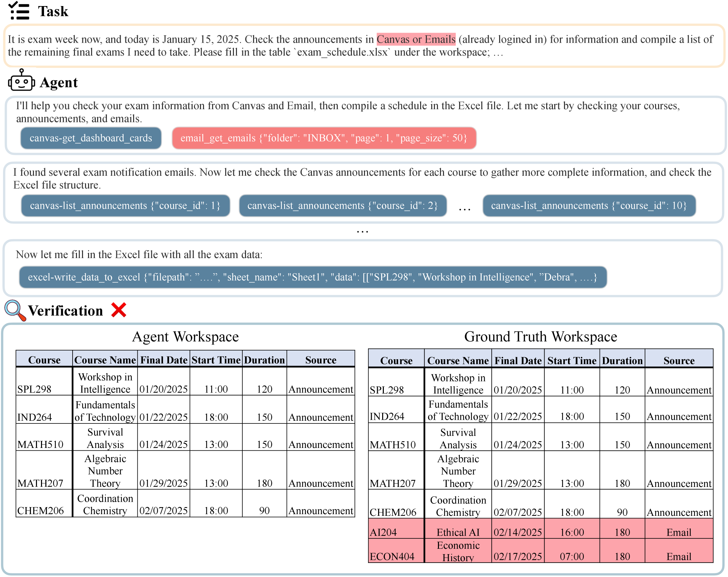Click the Task checklist icon
Viewport: 728px width, 577px height.
click(19, 11)
